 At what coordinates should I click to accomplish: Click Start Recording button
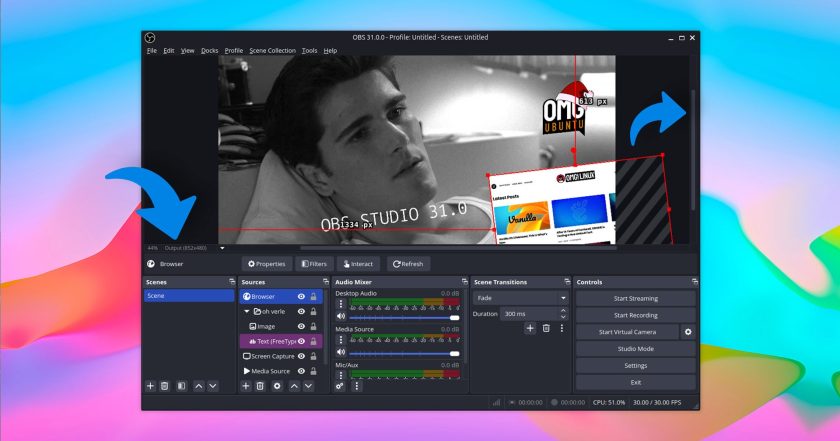(635, 315)
